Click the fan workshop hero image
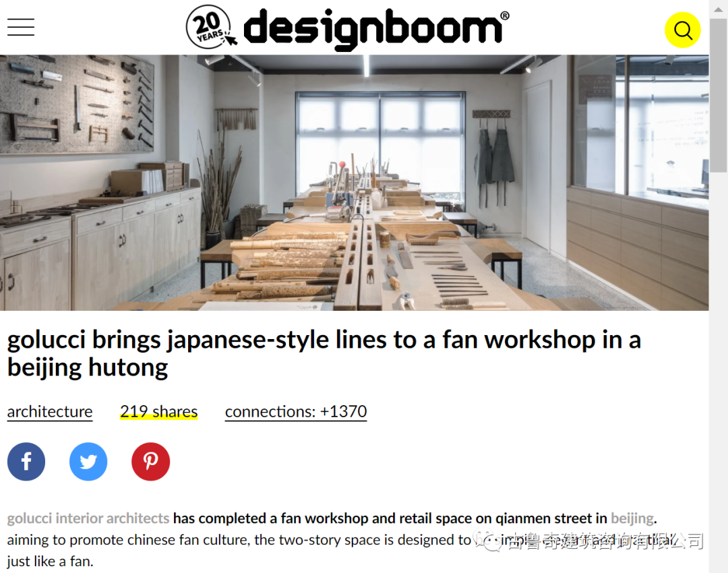The height and width of the screenshot is (573, 728). pyautogui.click(x=355, y=183)
